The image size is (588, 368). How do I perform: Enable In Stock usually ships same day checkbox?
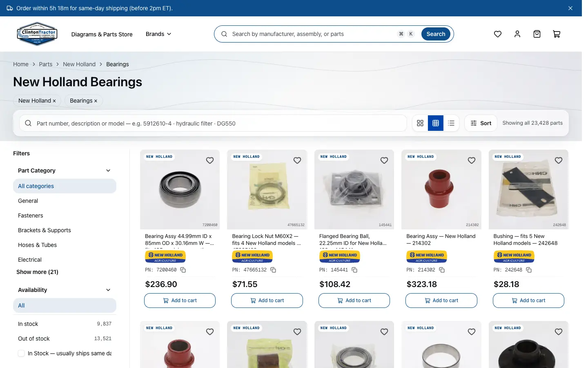pos(21,353)
